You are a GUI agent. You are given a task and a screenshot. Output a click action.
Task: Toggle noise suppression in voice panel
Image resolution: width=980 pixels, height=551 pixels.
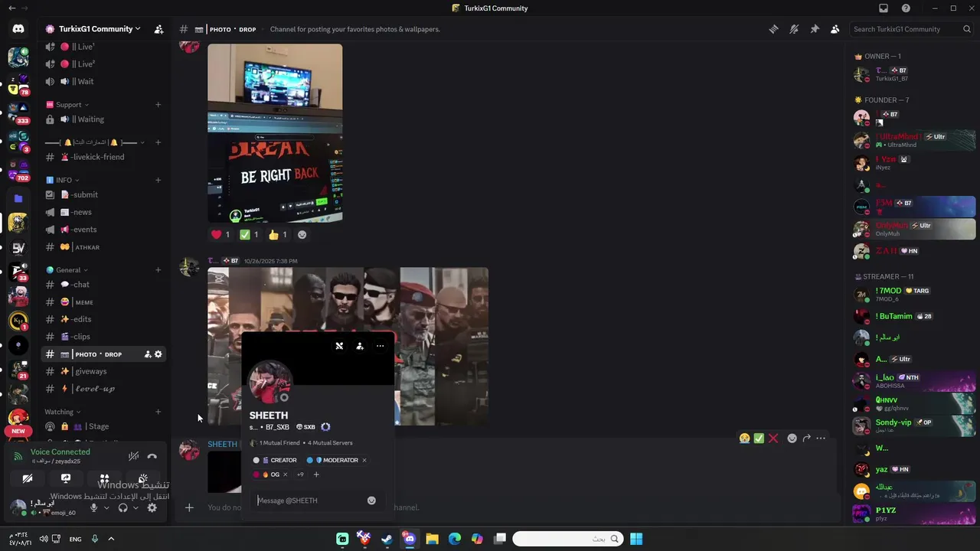(x=133, y=456)
